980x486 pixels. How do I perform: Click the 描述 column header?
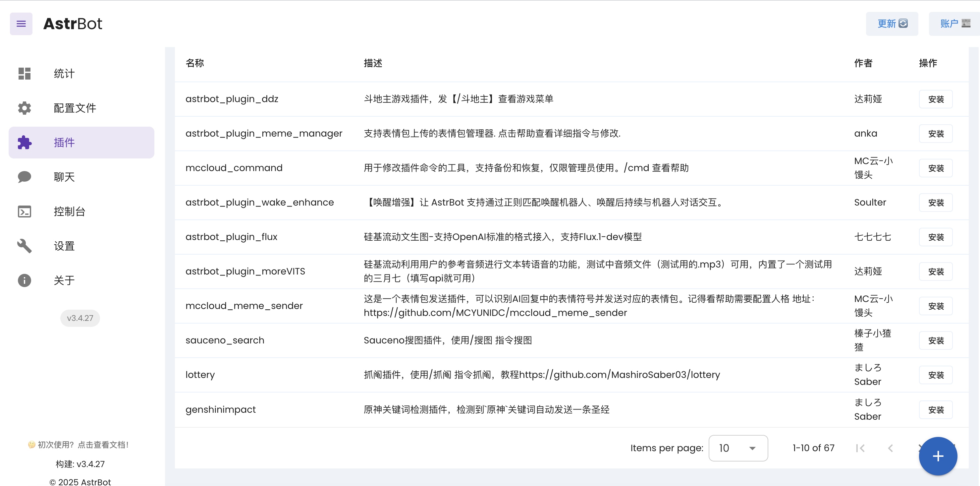coord(373,63)
